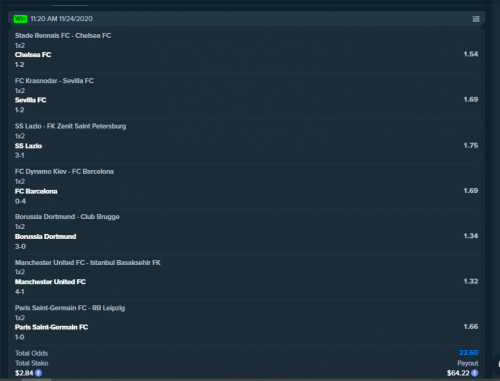Click the 4-1 score under Manchester United FC
Screen dimensions: 500x381
point(20,292)
